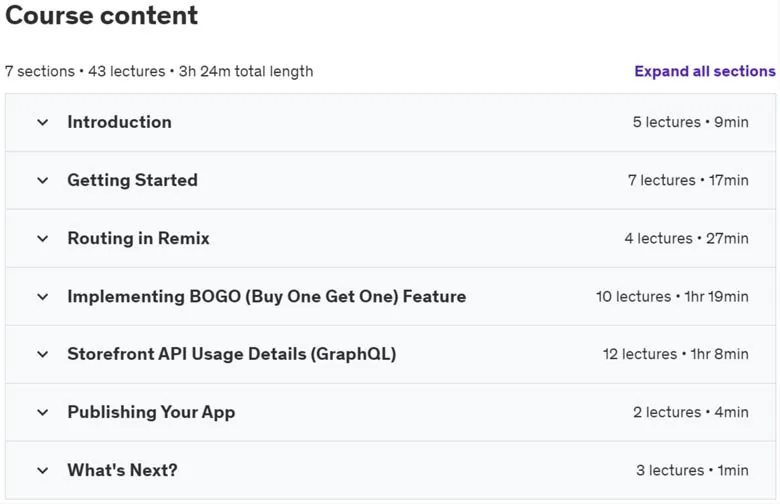This screenshot has width=780, height=504.
Task: Click the chevron next to Routing in Remix
Action: [x=43, y=239]
